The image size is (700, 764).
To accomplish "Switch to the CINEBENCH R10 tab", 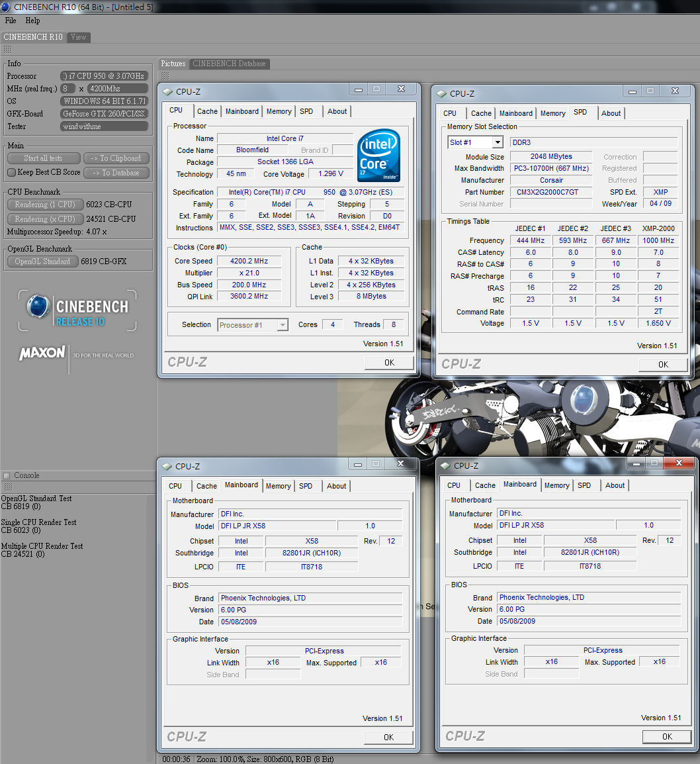I will click(33, 37).
